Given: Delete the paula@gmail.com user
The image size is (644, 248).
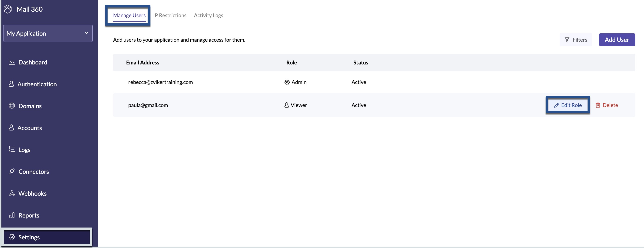Looking at the screenshot, I should click(607, 105).
